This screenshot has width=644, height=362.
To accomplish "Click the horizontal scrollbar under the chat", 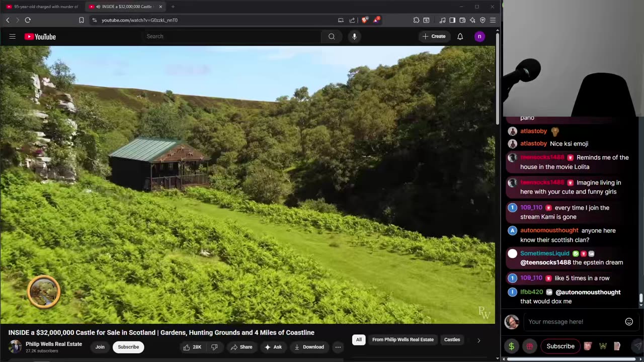I will tap(571, 359).
